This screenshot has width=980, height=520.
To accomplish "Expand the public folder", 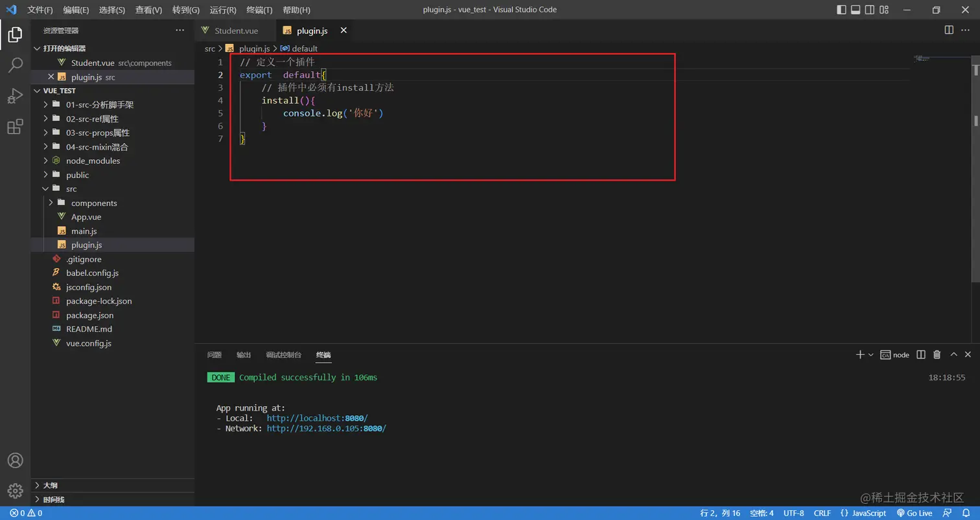I will click(113, 175).
